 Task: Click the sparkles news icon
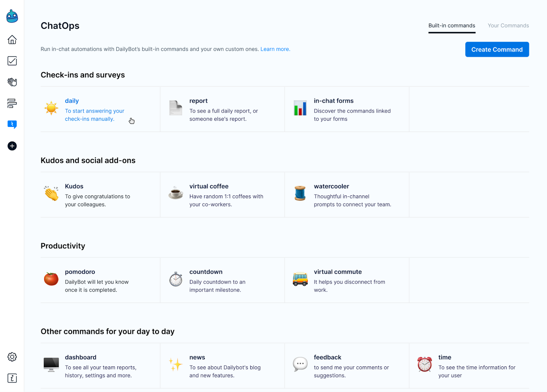click(x=176, y=365)
